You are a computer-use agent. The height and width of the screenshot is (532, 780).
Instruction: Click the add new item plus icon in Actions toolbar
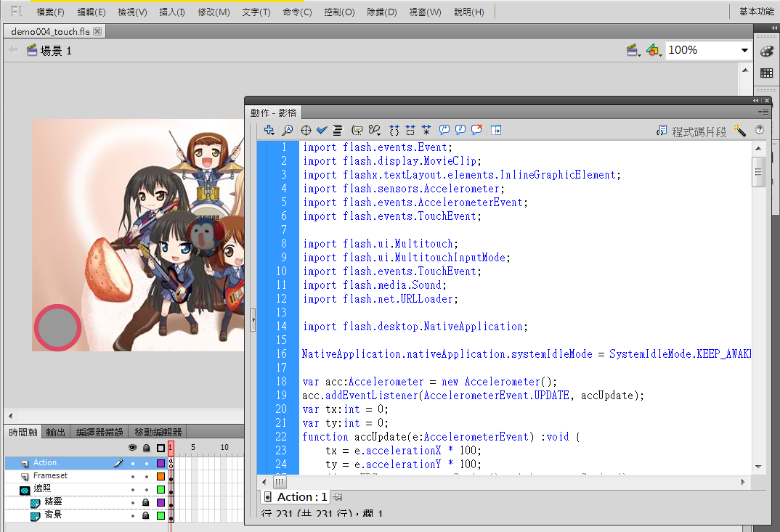point(269,130)
